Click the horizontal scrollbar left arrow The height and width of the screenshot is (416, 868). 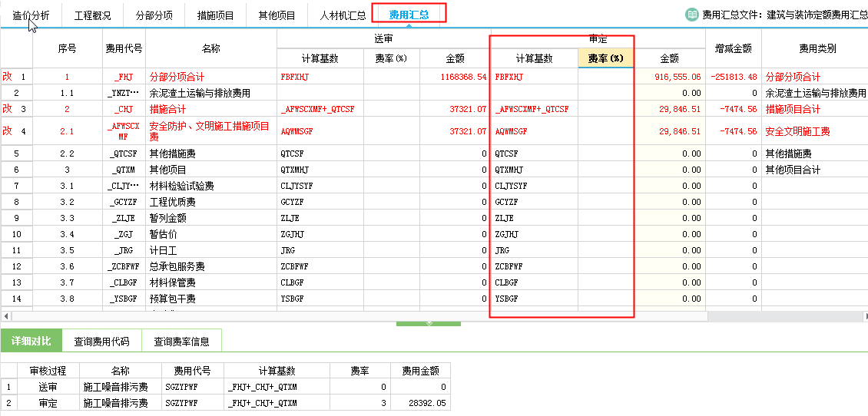pos(6,316)
